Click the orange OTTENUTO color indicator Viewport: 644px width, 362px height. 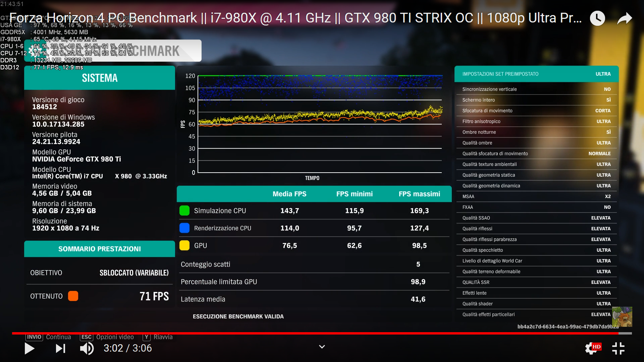pos(73,296)
